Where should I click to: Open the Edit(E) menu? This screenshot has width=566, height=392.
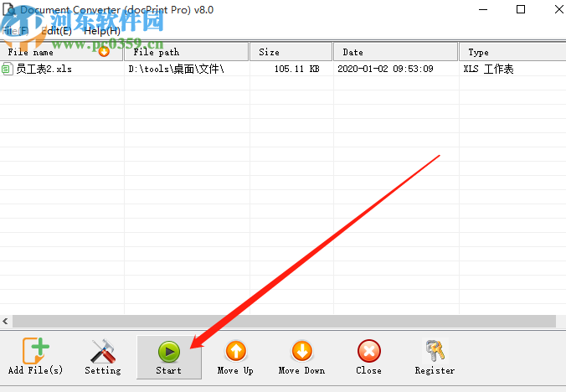tap(57, 31)
